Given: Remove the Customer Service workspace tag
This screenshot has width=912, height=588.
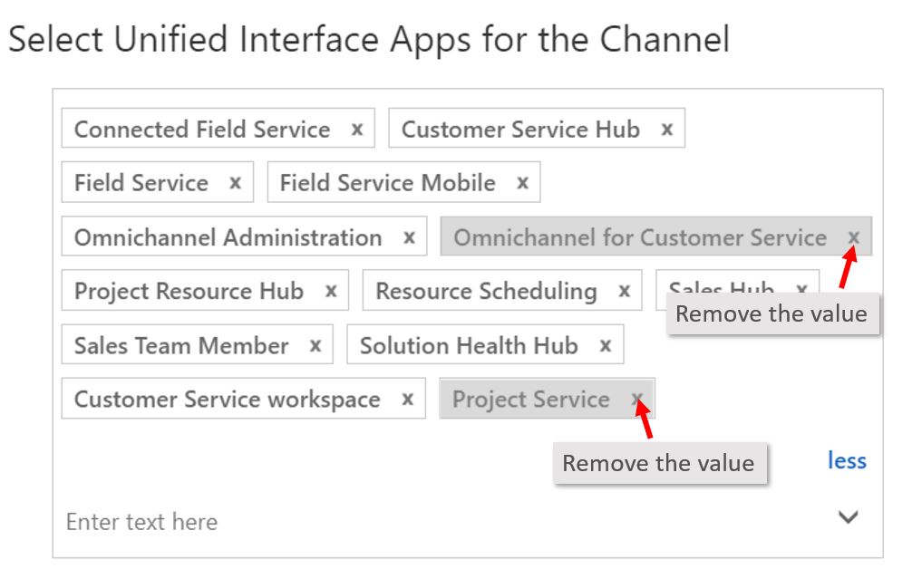Looking at the screenshot, I should click(408, 400).
